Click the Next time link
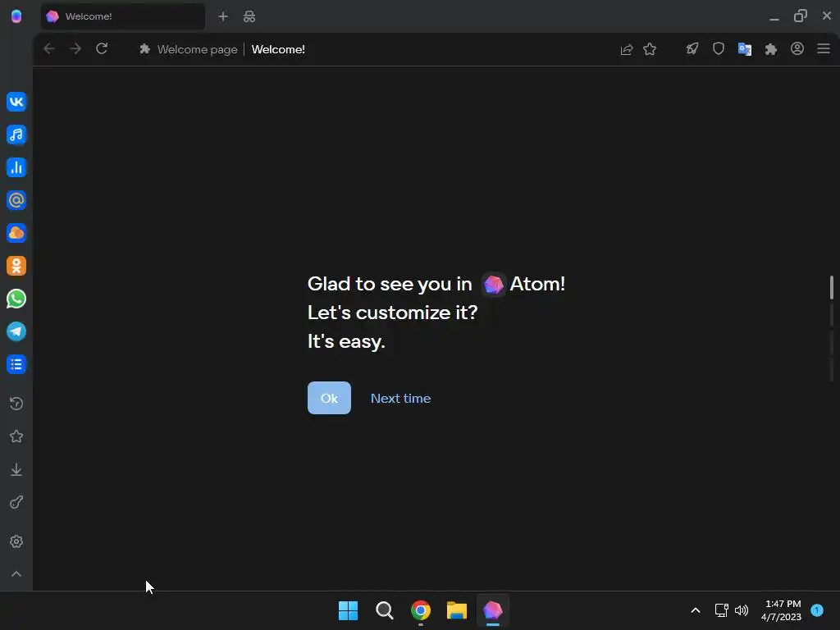The image size is (840, 630). [400, 398]
